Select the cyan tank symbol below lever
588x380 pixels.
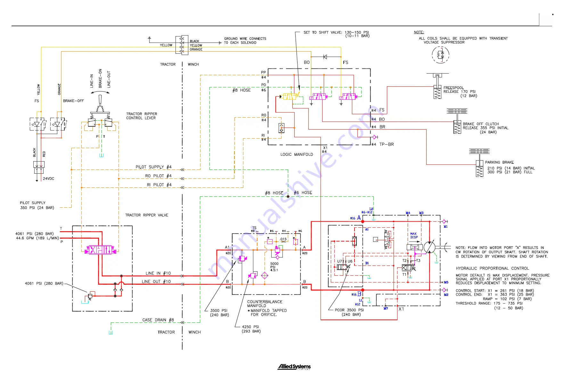click(x=102, y=156)
